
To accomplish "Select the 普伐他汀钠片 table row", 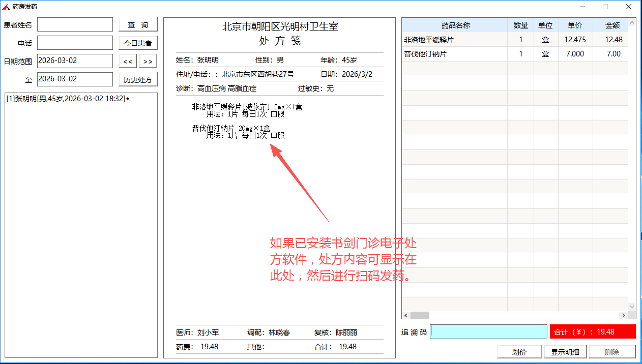I will pyautogui.click(x=454, y=54).
